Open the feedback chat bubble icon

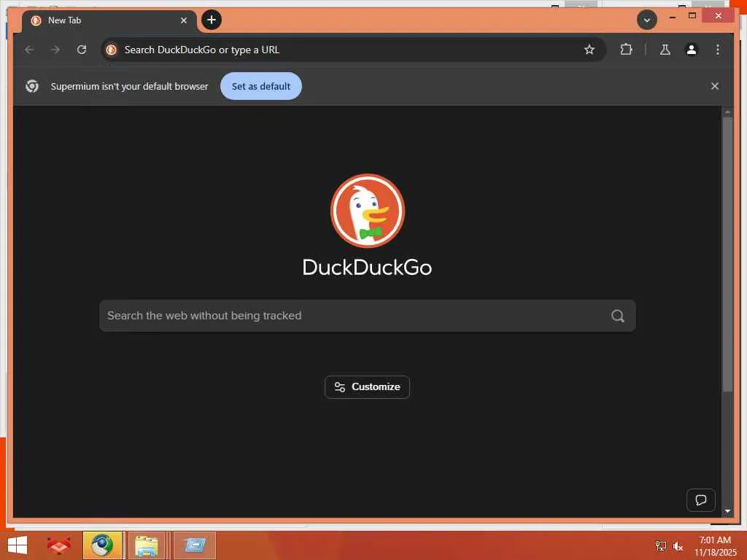point(701,500)
